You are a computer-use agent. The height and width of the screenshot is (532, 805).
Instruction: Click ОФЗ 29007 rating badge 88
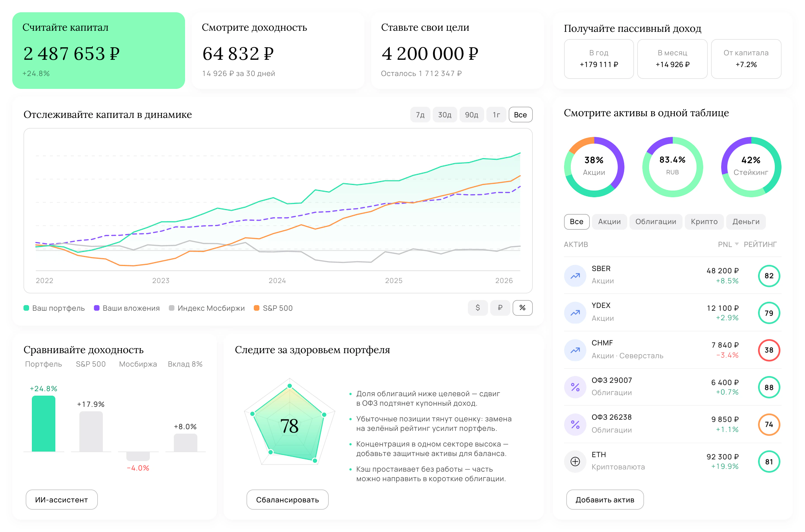(769, 387)
